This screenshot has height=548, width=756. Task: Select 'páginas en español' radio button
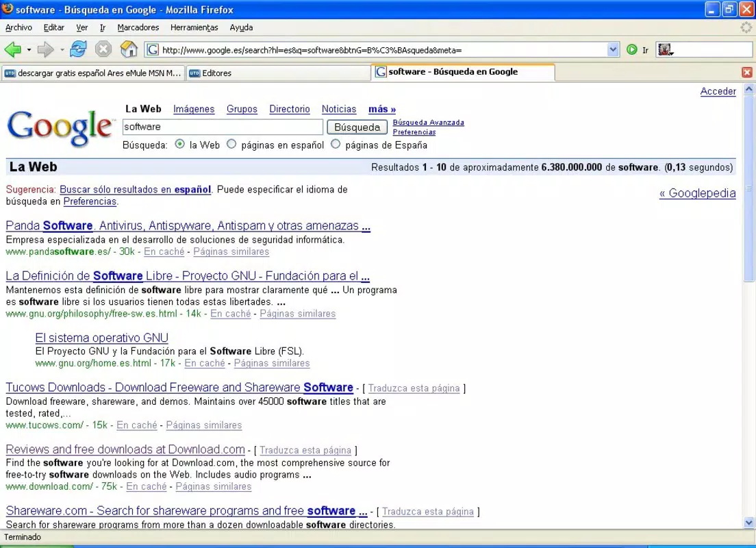[231, 145]
